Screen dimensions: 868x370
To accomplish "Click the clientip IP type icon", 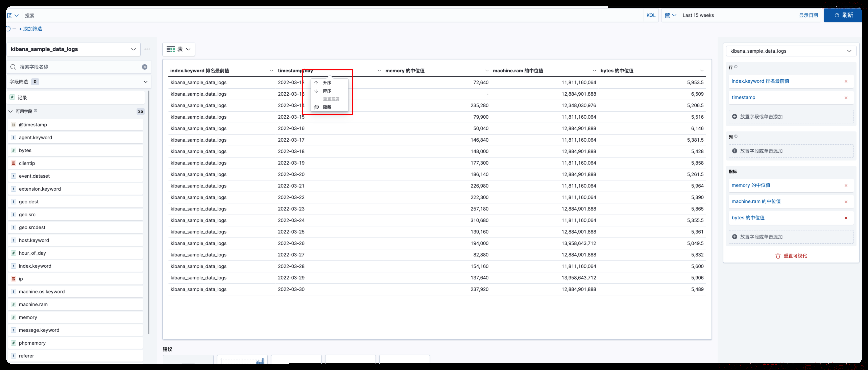I will pyautogui.click(x=14, y=163).
